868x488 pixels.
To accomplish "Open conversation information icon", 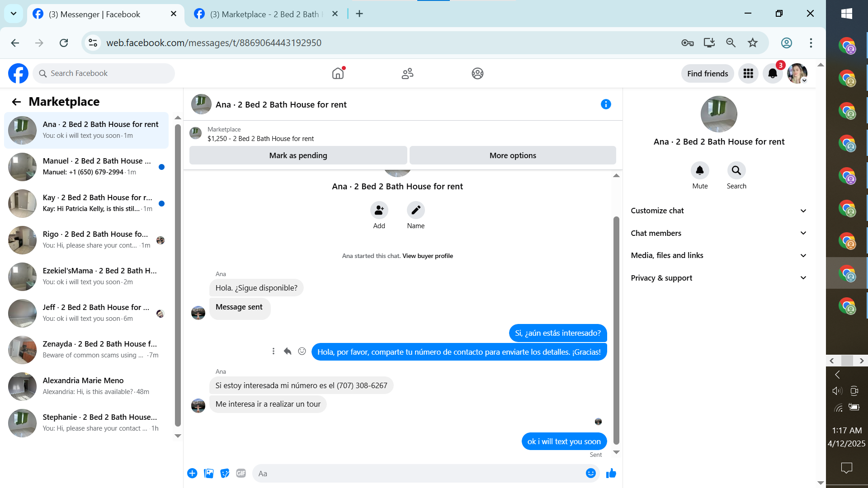I will click(x=606, y=104).
